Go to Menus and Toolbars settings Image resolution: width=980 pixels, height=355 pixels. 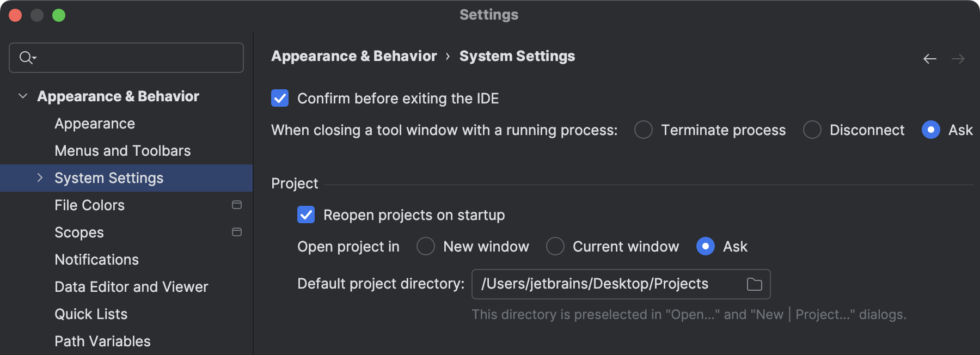pos(122,151)
